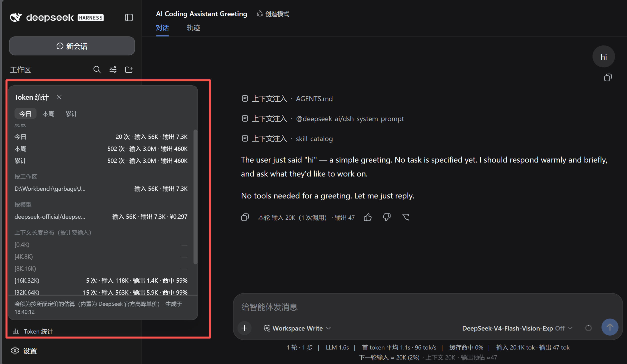627x364 pixels.
Task: Select the 今日 tab
Action: [25, 114]
